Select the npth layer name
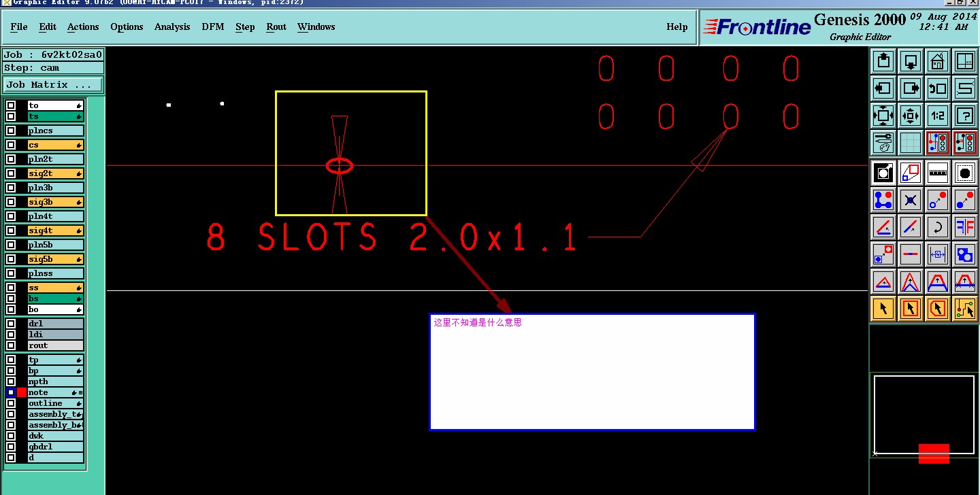Image resolution: width=980 pixels, height=495 pixels. tap(56, 381)
